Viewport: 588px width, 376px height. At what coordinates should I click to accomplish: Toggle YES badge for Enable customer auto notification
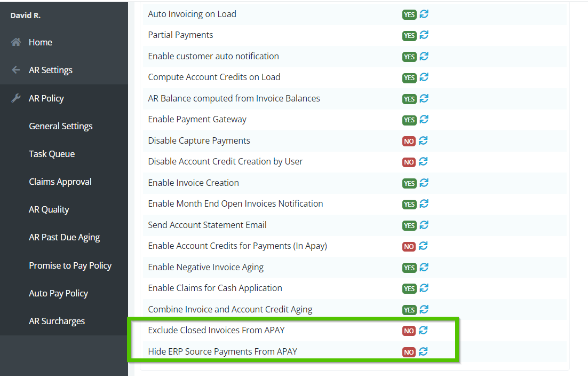409,57
